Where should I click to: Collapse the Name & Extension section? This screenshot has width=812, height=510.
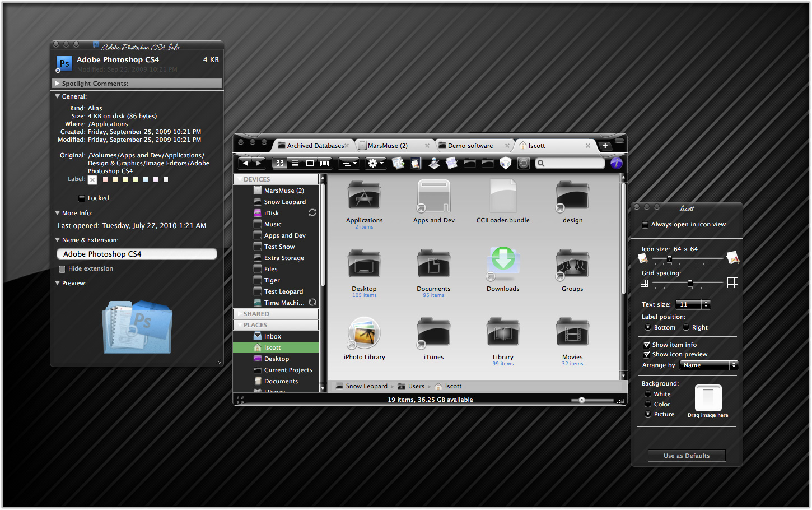[57, 240]
